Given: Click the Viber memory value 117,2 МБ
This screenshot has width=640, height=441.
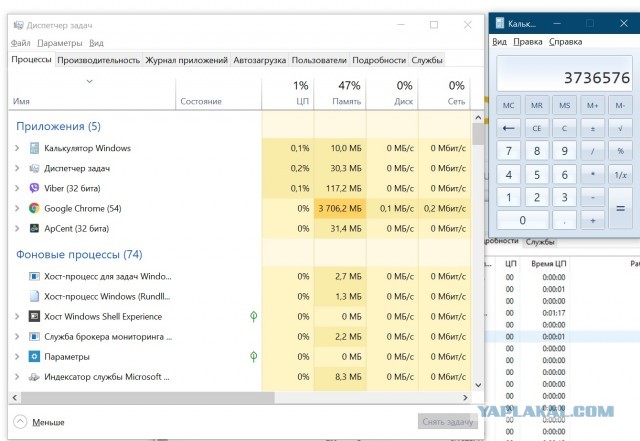Looking at the screenshot, I should click(x=345, y=189).
